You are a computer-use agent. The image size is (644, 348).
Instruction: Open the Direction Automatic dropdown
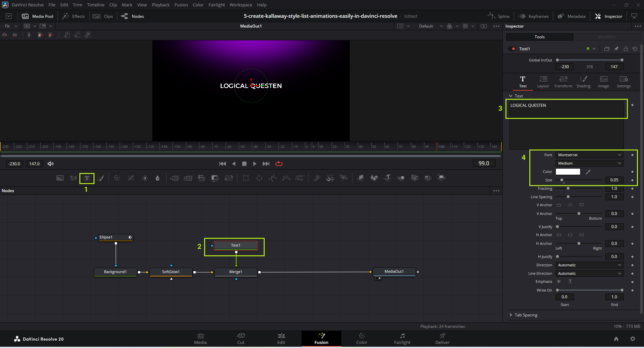[589, 265]
